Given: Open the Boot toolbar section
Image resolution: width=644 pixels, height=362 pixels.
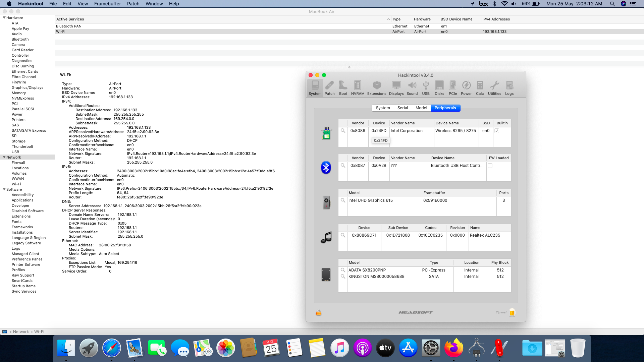Looking at the screenshot, I should [343, 88].
